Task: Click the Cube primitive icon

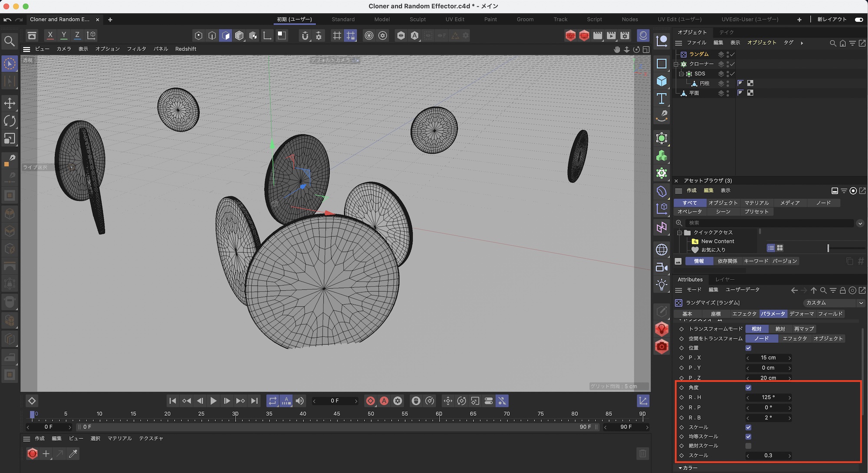Action: 661,81
